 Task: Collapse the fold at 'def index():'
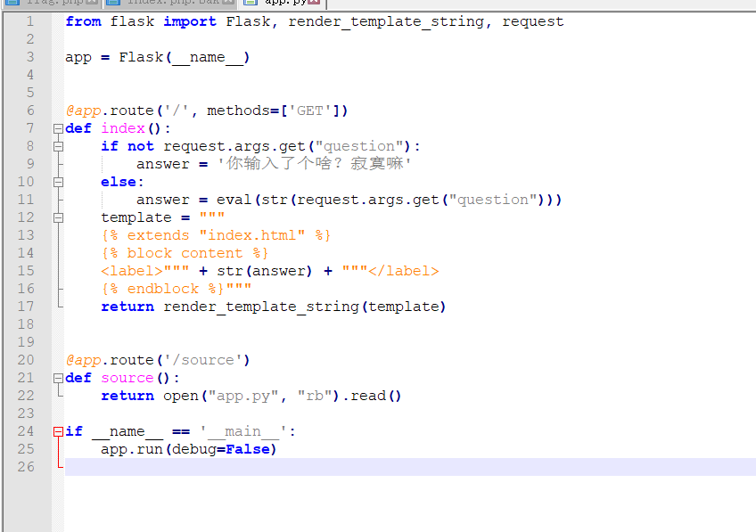pyautogui.click(x=58, y=128)
